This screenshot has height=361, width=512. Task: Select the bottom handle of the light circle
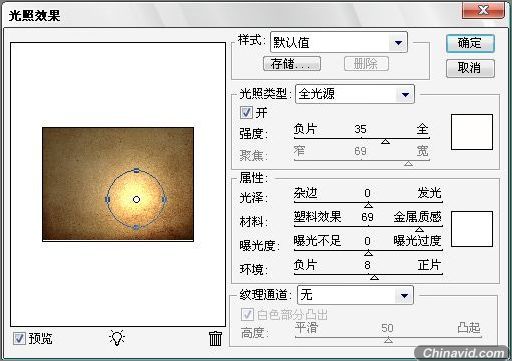point(136,227)
